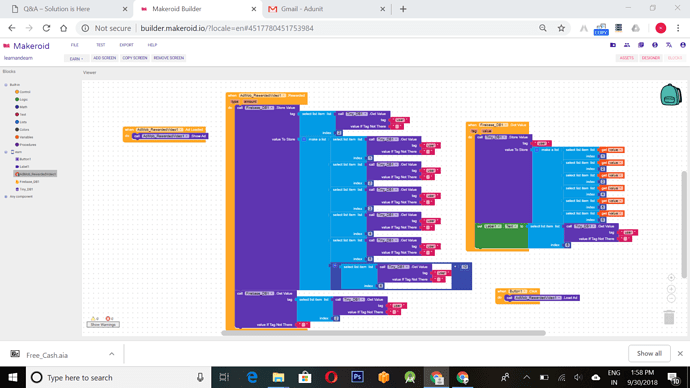Select the Procedures blocks category
The width and height of the screenshot is (690, 388).
pos(26,144)
